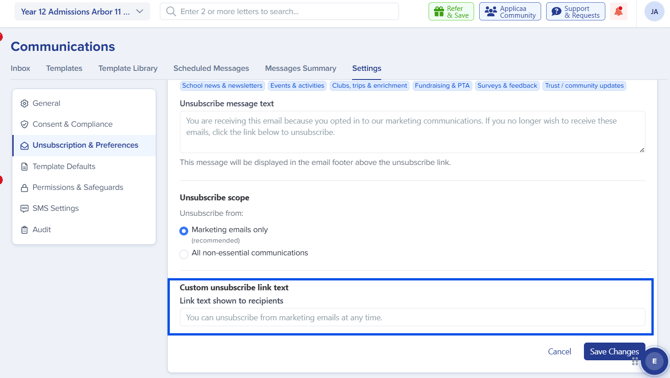Switch to the Templates tab
This screenshot has width=670, height=378.
pyautogui.click(x=64, y=68)
